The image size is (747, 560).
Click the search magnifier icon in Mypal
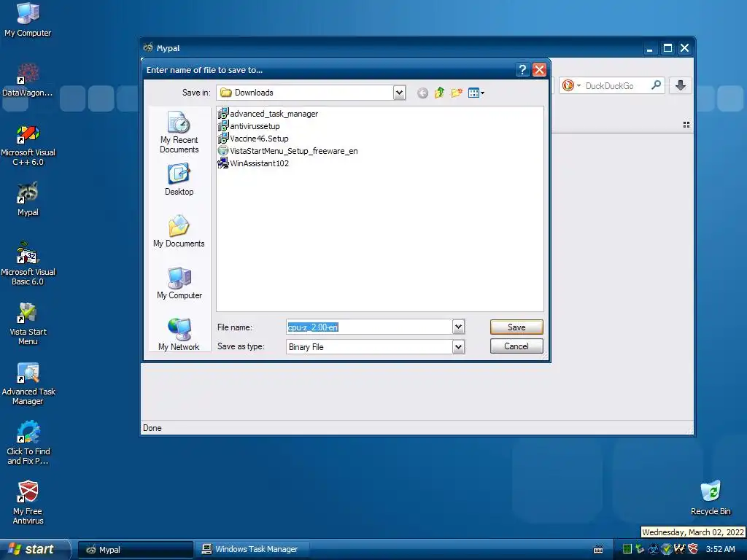pyautogui.click(x=656, y=85)
